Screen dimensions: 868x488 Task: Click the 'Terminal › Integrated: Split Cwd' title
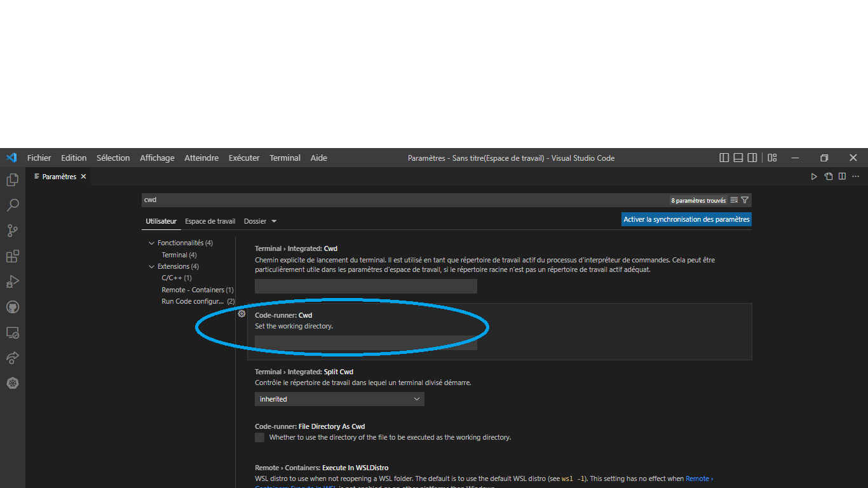(304, 372)
